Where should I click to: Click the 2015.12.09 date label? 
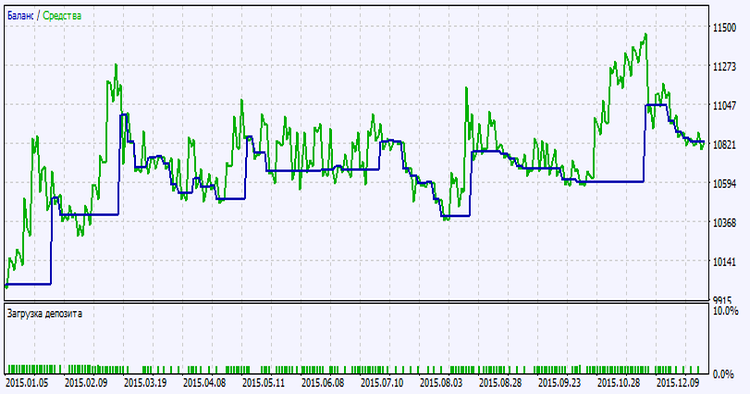[x=678, y=383]
